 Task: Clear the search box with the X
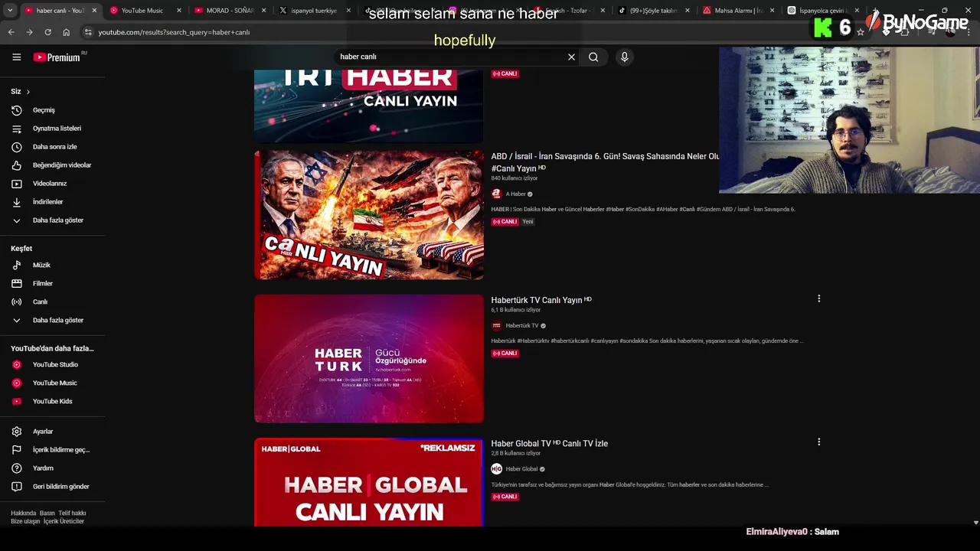pyautogui.click(x=571, y=57)
